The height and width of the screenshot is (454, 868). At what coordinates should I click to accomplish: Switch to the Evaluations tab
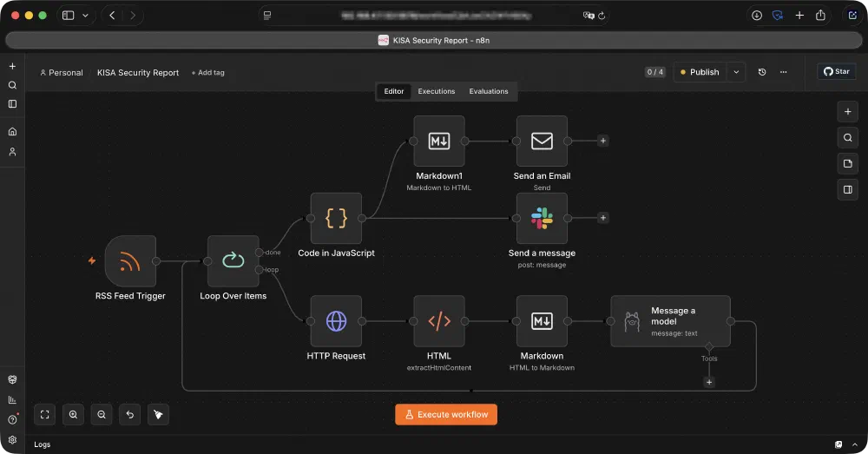(x=488, y=91)
